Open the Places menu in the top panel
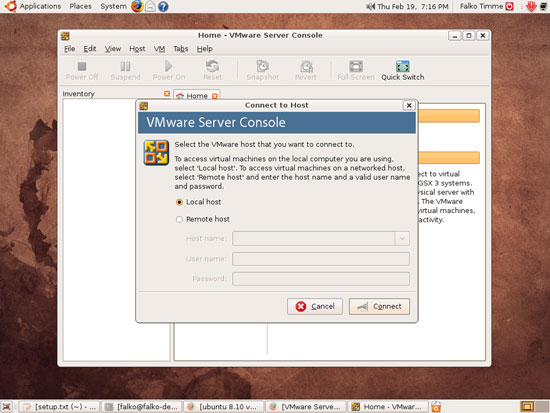 (x=80, y=6)
